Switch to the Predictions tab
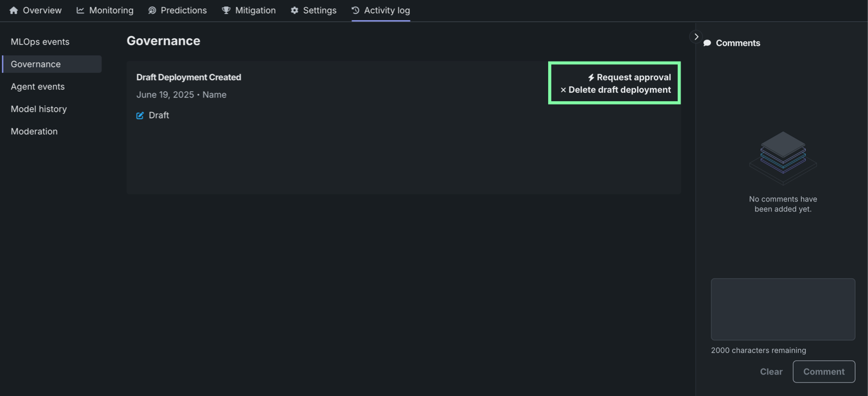Screen dimensions: 868x396 tap(183, 10)
